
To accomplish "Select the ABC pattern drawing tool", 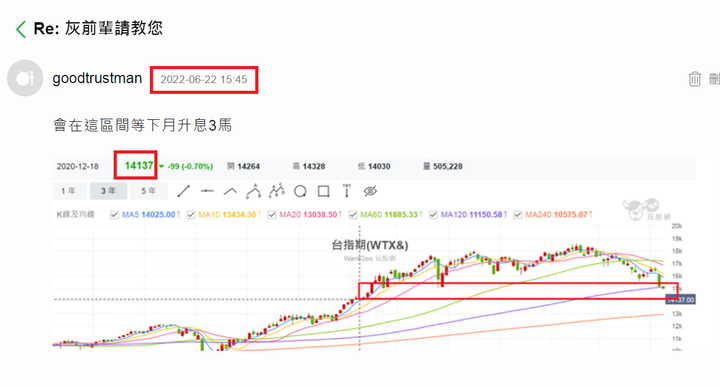I will click(x=253, y=191).
